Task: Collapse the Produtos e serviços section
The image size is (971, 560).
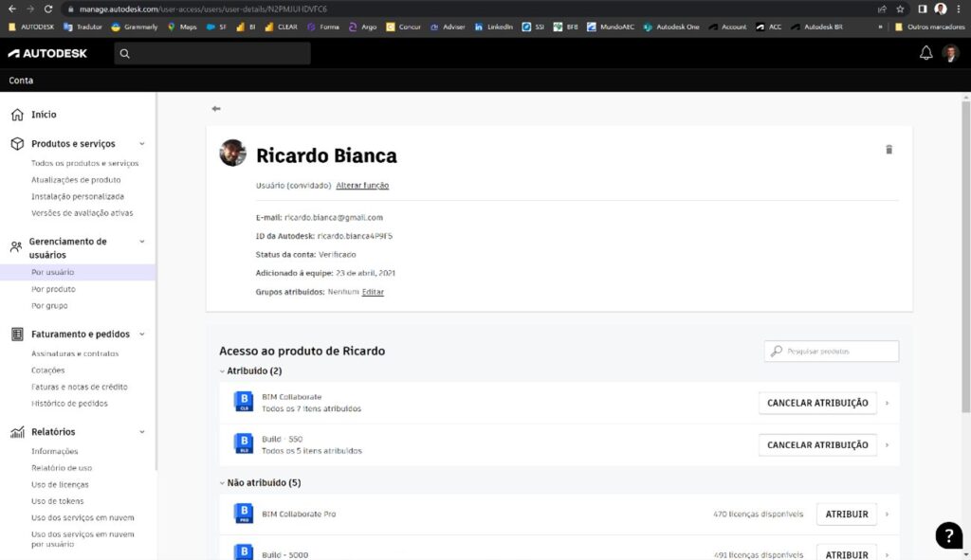Action: tap(142, 144)
